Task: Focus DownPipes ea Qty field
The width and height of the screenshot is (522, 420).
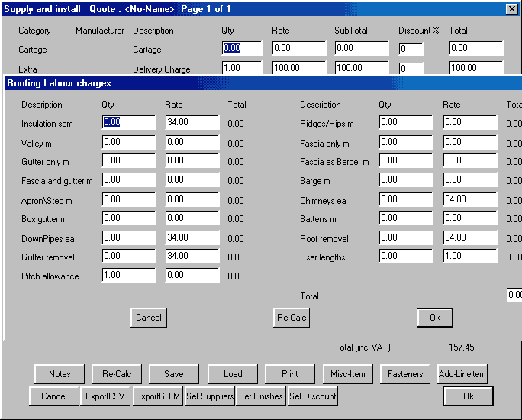Action: coord(129,237)
